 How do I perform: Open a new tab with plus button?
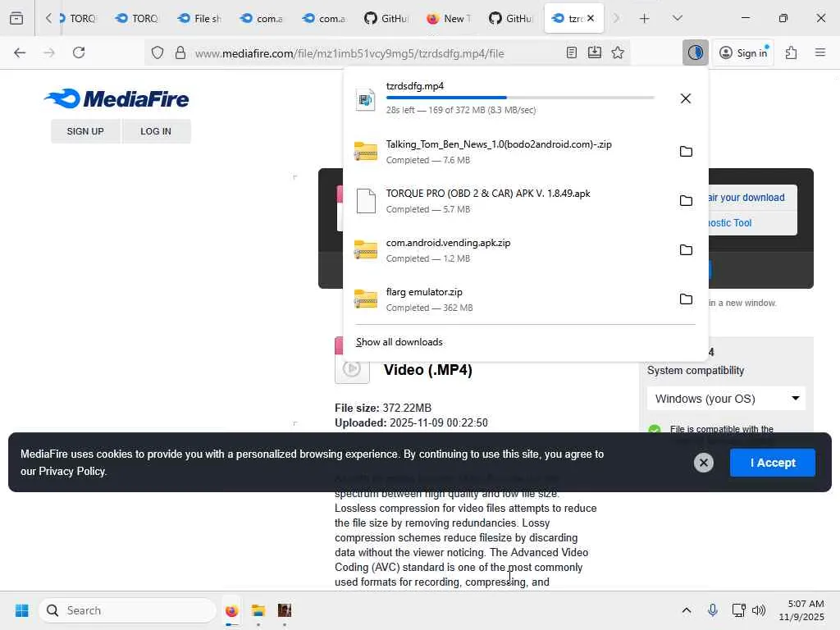[645, 18]
